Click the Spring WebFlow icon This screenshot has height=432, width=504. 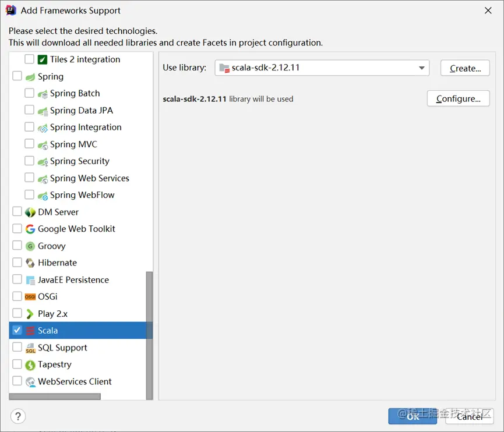(43, 196)
